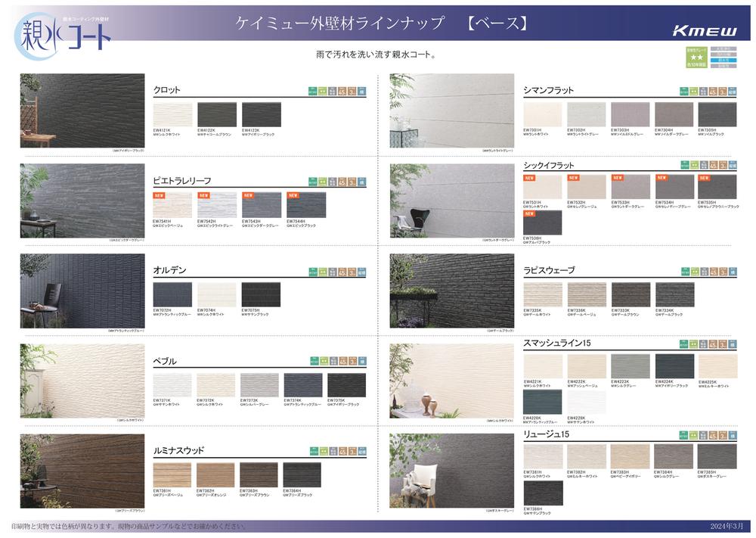Choose the black EW7075H swatch
This screenshot has height=538, width=756.
point(261,295)
